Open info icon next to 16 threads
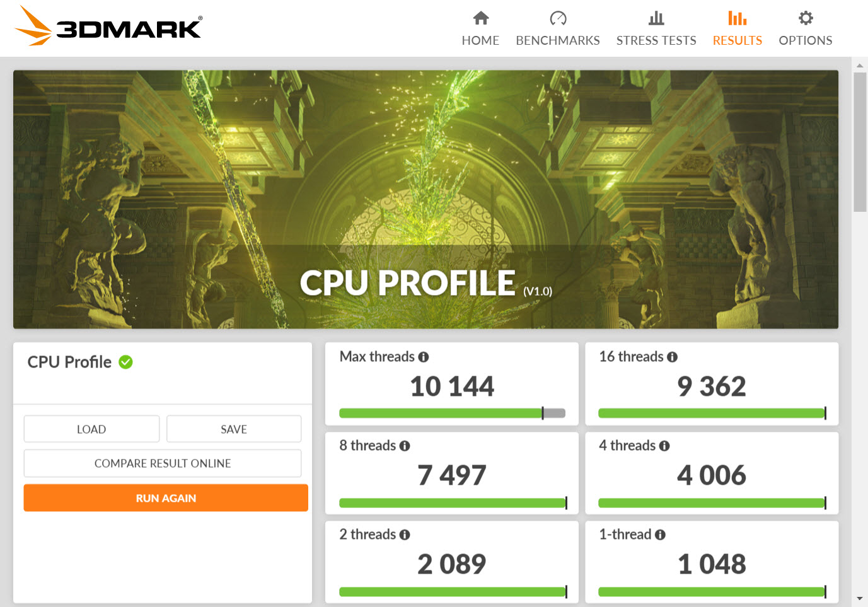868x607 pixels. pos(673,357)
